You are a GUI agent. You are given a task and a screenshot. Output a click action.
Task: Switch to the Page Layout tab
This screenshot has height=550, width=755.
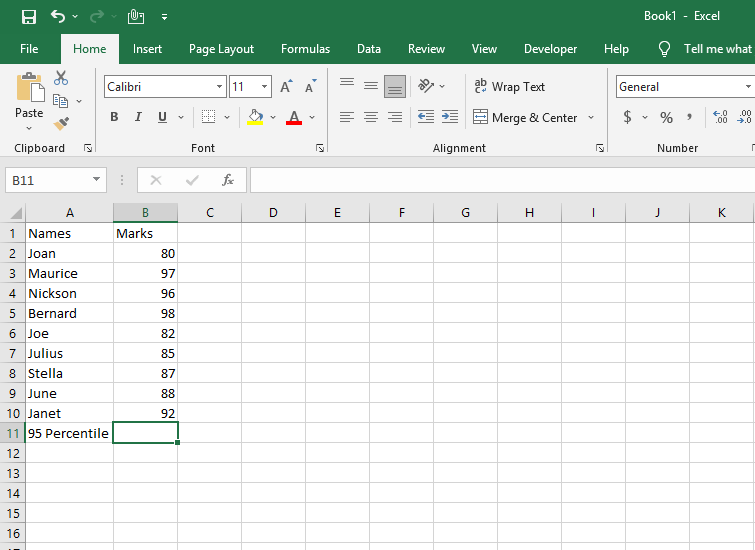pyautogui.click(x=221, y=49)
